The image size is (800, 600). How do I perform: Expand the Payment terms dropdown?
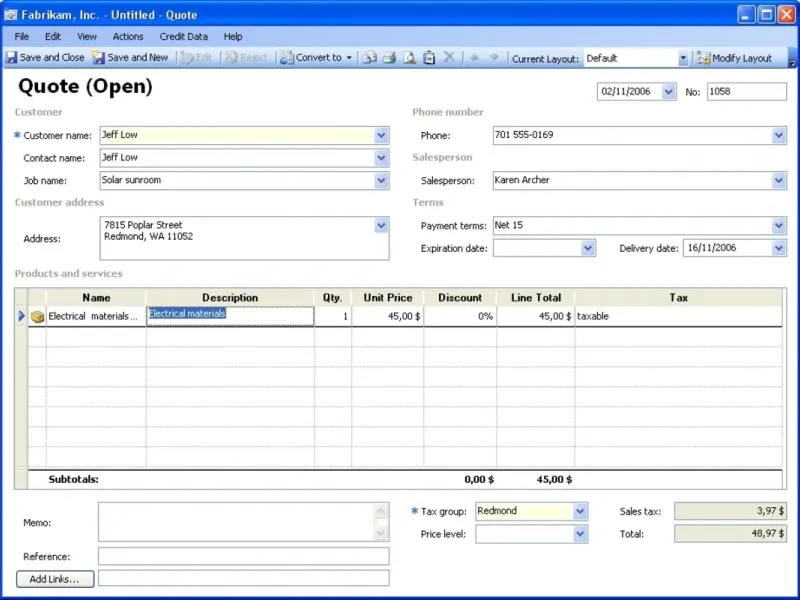pyautogui.click(x=779, y=225)
